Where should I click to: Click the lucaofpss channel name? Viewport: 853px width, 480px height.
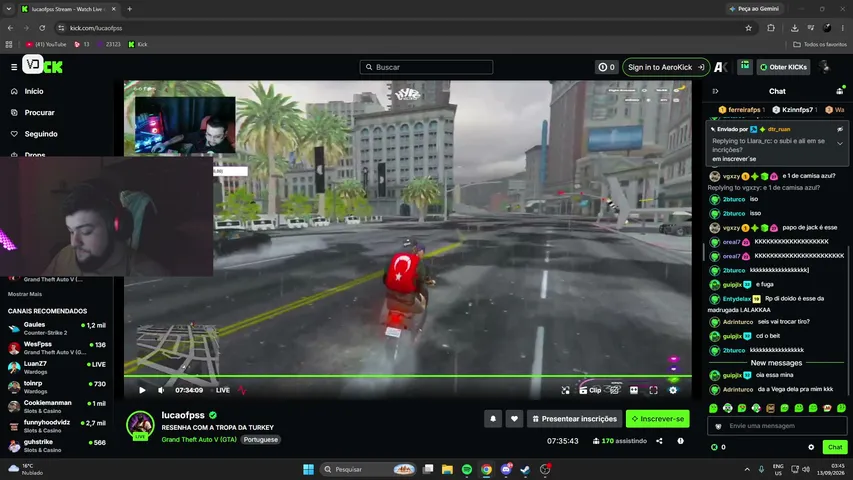[x=183, y=415]
